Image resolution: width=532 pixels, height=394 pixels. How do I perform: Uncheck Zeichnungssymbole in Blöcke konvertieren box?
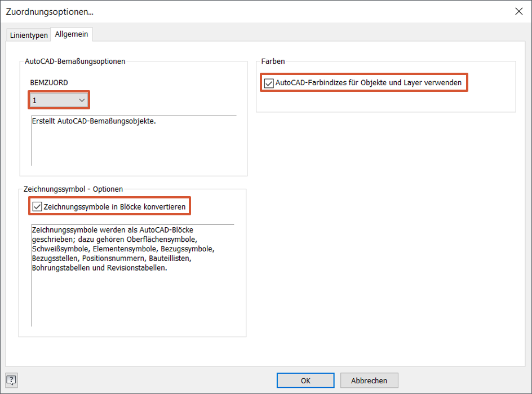pyautogui.click(x=37, y=207)
